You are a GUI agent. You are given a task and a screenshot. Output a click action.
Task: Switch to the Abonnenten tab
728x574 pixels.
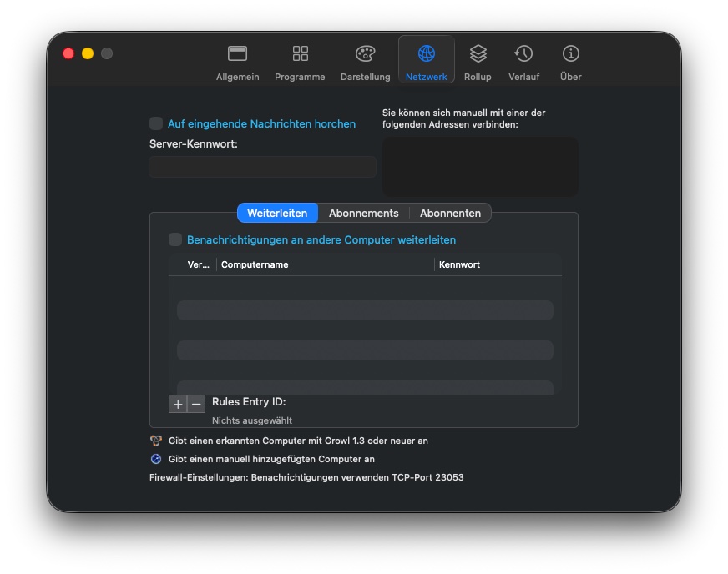point(450,213)
